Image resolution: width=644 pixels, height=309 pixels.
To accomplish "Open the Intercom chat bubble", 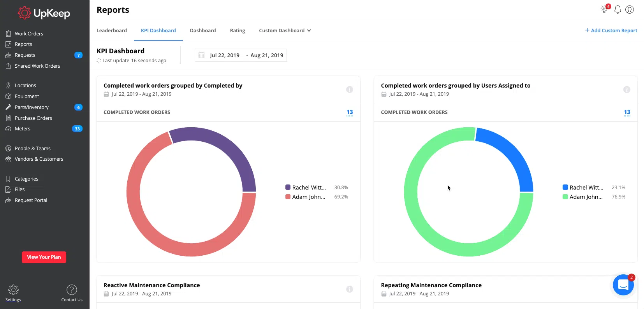I will [623, 285].
